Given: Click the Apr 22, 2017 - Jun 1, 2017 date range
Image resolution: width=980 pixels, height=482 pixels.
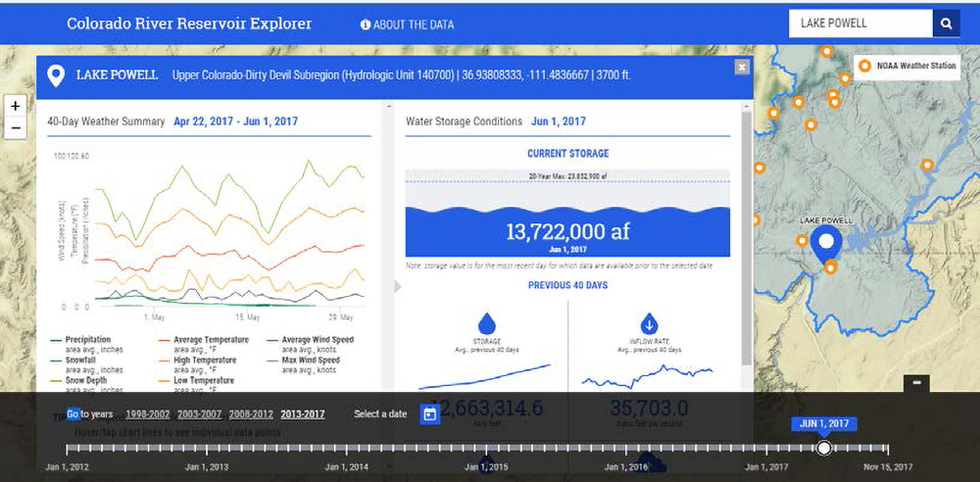Looking at the screenshot, I should tap(235, 121).
